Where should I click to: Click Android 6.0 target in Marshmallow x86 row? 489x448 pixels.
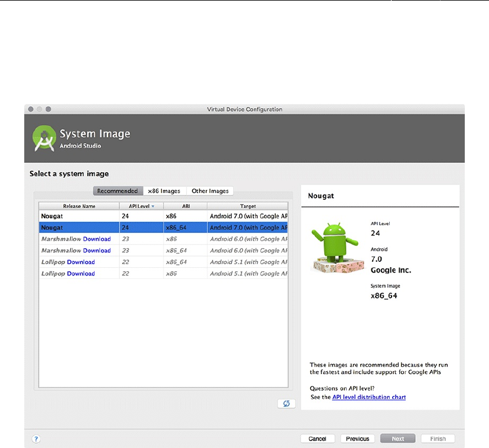[x=247, y=239]
